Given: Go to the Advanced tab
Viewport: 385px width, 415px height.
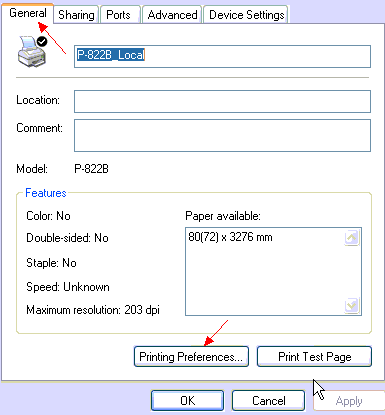Looking at the screenshot, I should click(172, 15).
